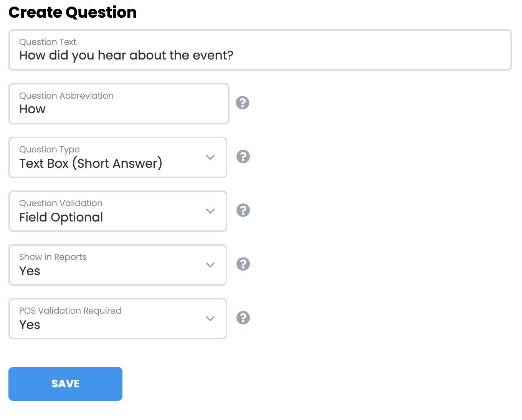Open the Text Box (Short Answer) dropdown
The width and height of the screenshot is (522, 420).
118,157
